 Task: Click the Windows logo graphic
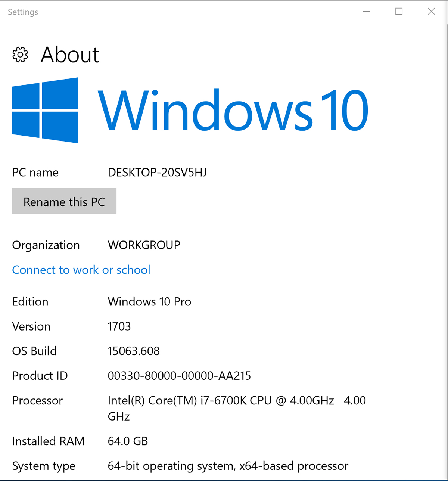pyautogui.click(x=45, y=110)
